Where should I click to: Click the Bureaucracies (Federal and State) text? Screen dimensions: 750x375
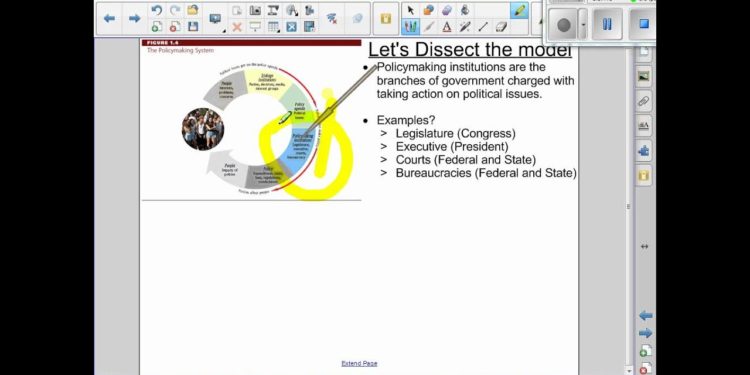tap(486, 173)
